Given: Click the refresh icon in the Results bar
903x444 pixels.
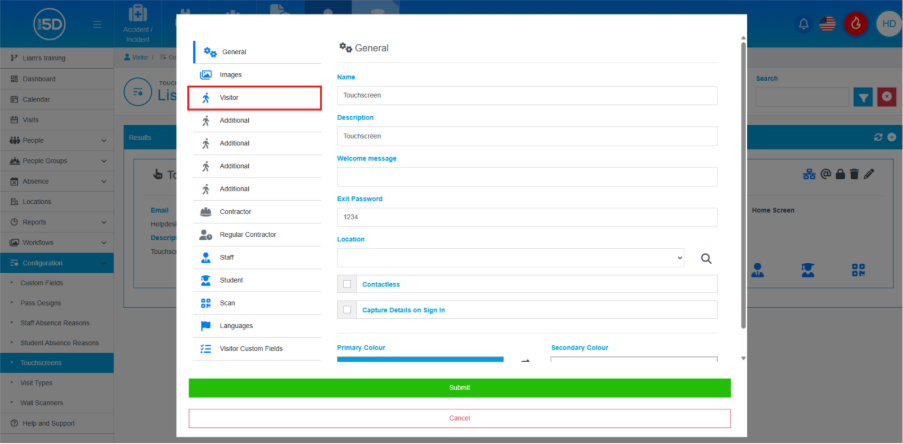Looking at the screenshot, I should coord(878,137).
